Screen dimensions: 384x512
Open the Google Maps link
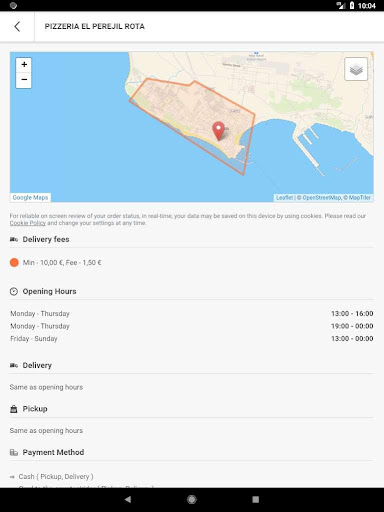pos(30,198)
